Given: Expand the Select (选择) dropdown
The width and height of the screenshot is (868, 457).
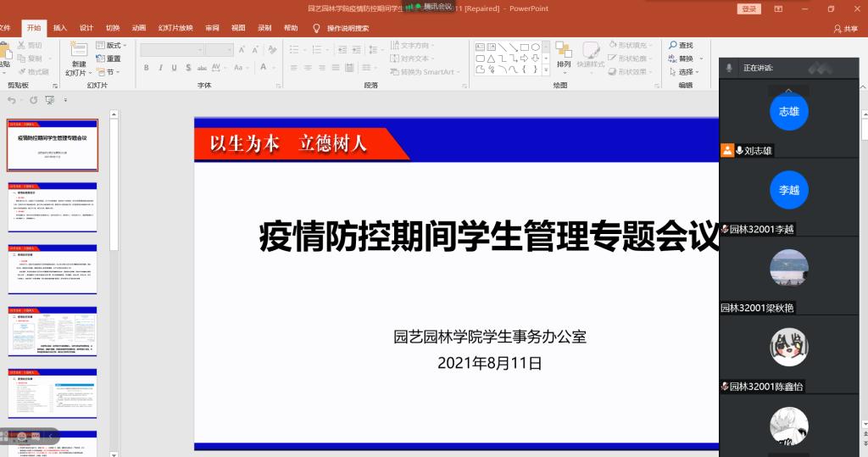Looking at the screenshot, I should 685,72.
